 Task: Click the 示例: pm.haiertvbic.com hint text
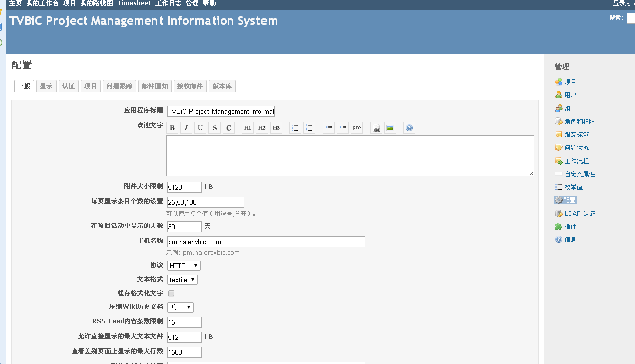pyautogui.click(x=203, y=253)
